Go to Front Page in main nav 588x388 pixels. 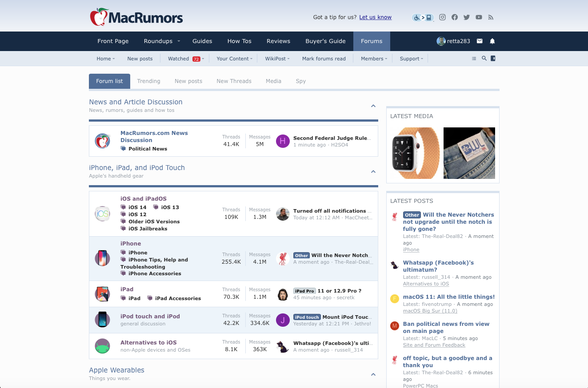(x=113, y=41)
